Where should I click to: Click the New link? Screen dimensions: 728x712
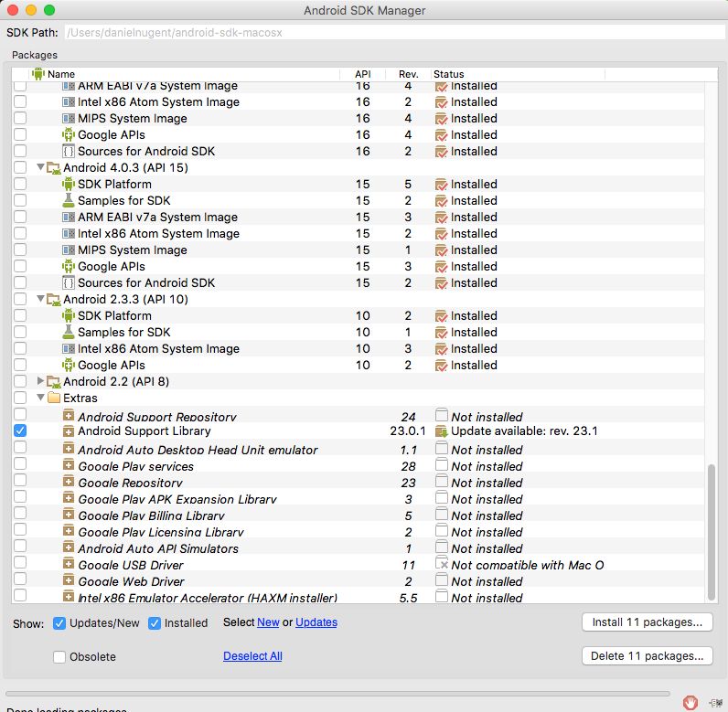pos(268,622)
